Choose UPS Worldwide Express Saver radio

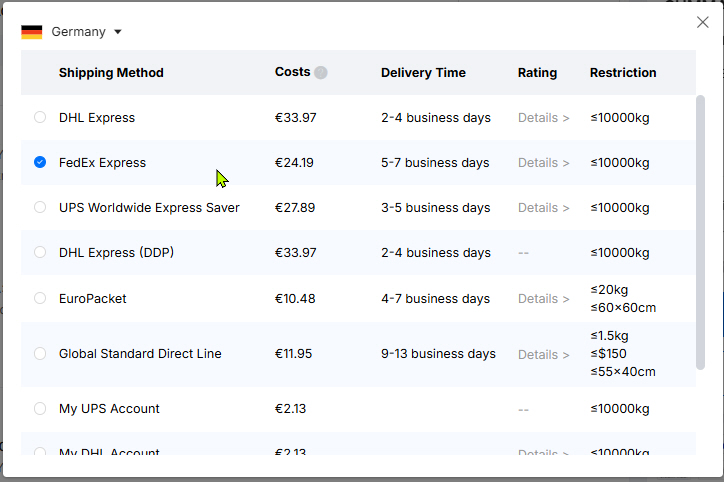pyautogui.click(x=40, y=207)
